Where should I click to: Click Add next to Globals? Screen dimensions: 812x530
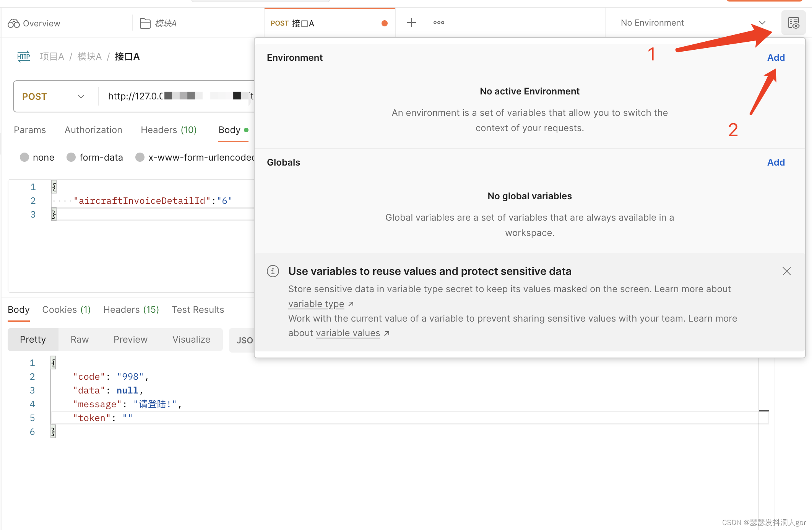[x=776, y=162]
